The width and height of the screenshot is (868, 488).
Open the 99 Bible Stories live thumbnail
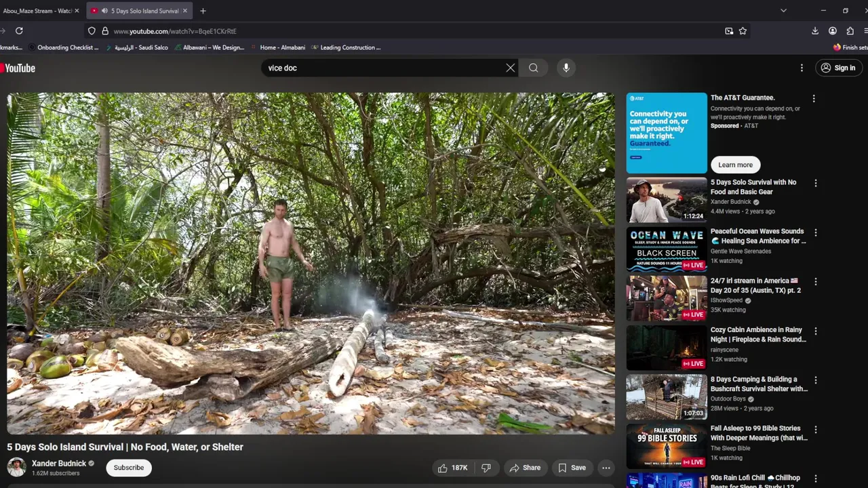[x=667, y=446]
